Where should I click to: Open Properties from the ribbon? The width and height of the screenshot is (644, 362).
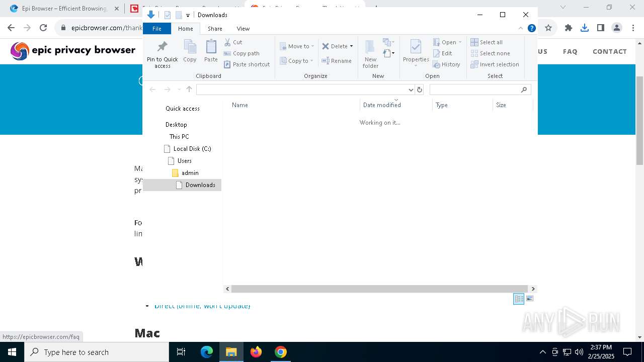point(416,53)
